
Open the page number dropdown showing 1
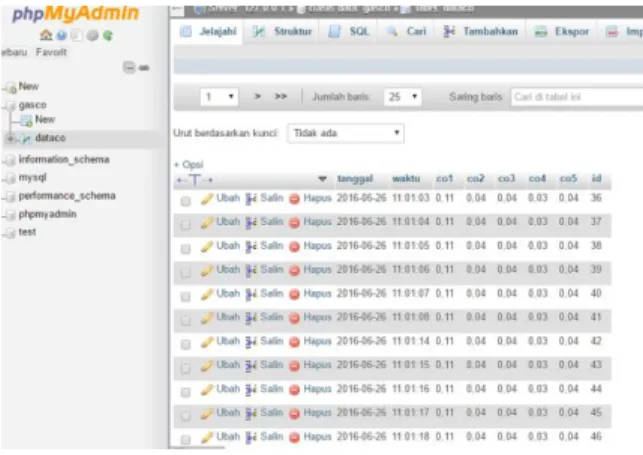coord(219,97)
